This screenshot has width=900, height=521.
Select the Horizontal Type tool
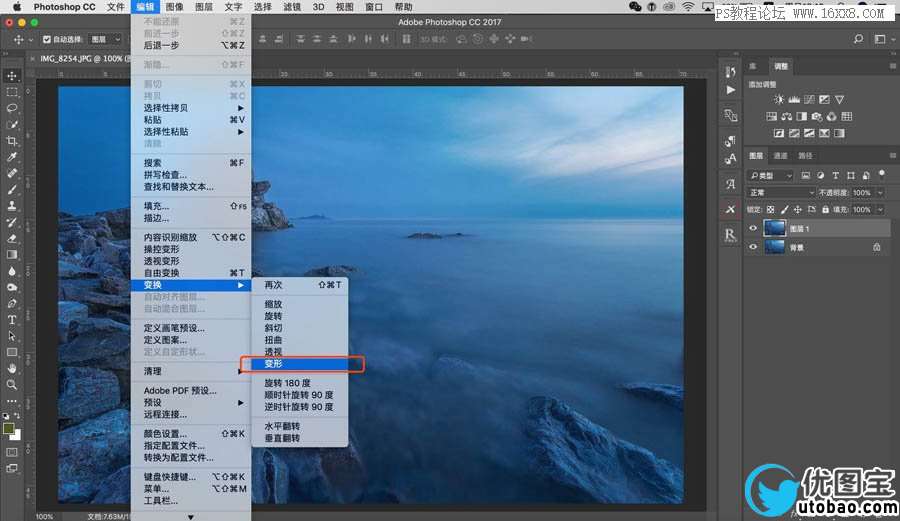(x=11, y=320)
